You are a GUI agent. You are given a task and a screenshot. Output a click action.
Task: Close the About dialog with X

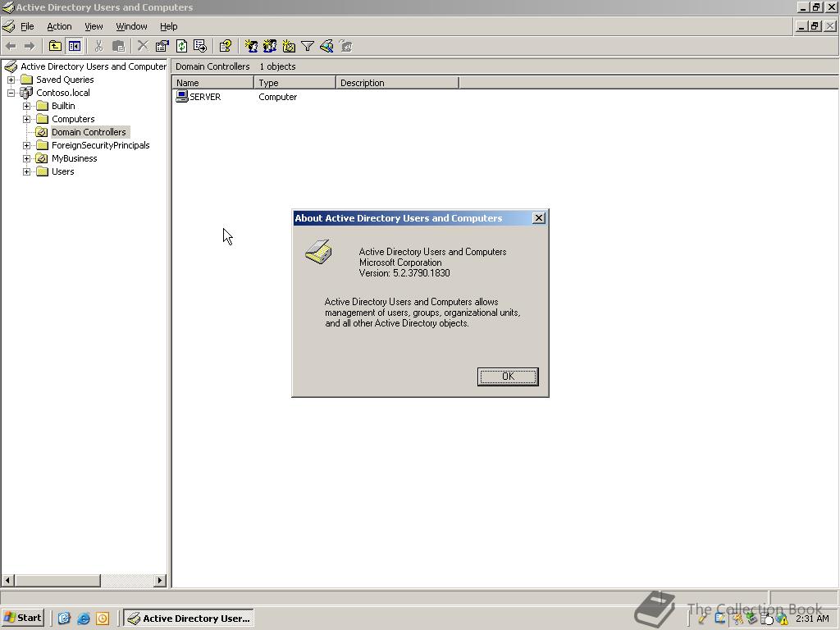[x=539, y=218]
